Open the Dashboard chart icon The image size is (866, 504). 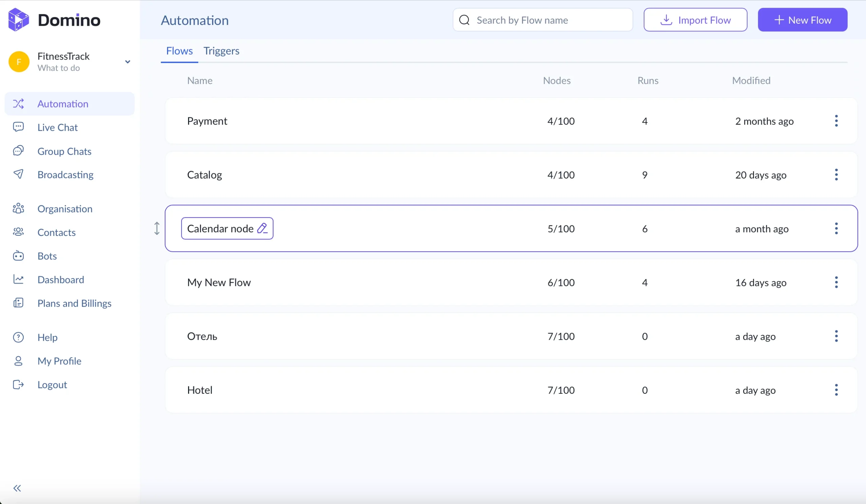click(18, 280)
